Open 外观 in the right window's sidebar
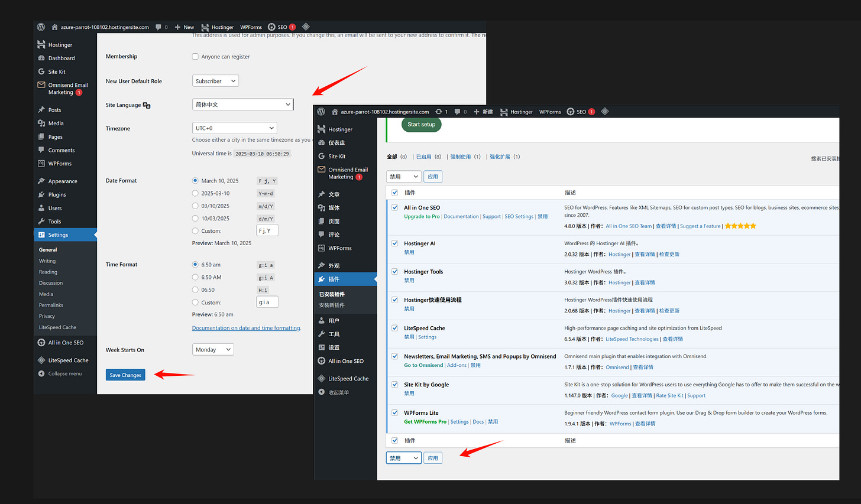The height and width of the screenshot is (504, 861). tap(334, 266)
